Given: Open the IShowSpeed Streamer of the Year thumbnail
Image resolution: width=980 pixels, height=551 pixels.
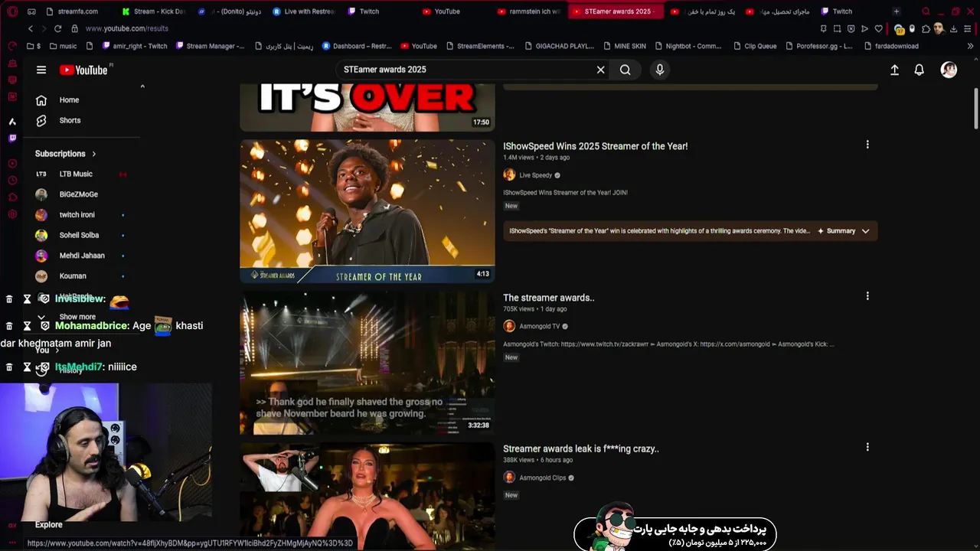Looking at the screenshot, I should click(x=367, y=211).
